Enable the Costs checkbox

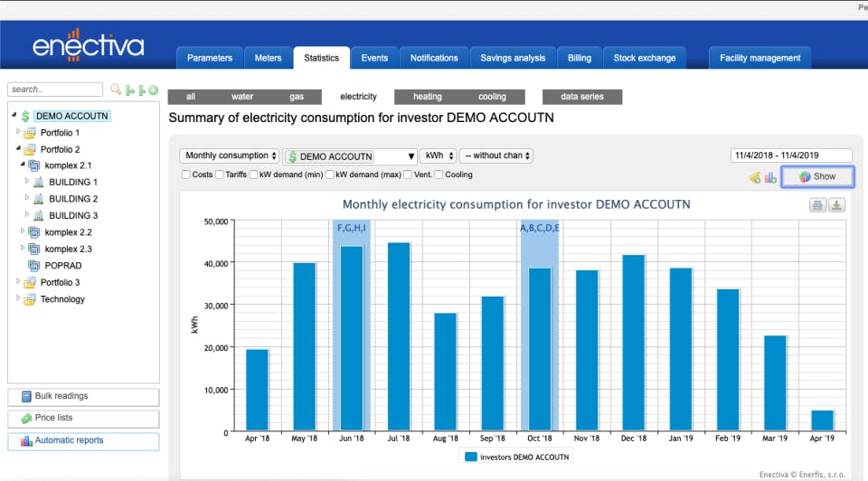(x=186, y=174)
